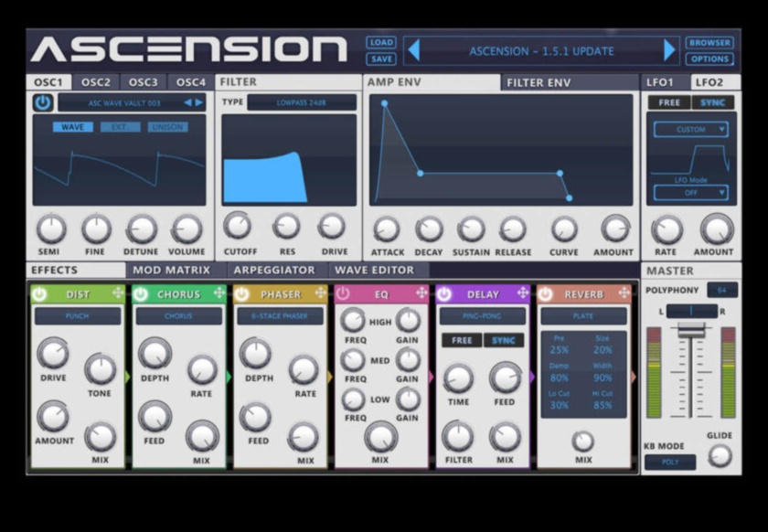The image size is (768, 532).
Task: Click the move handle on PHASER effect
Action: [x=321, y=293]
